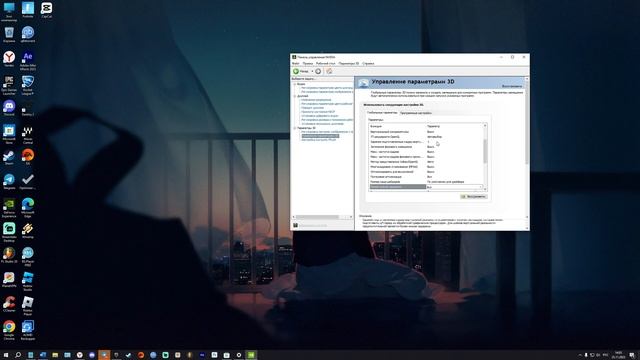Open Корзина desktop icon
This screenshot has height=360, width=640.
9,34
